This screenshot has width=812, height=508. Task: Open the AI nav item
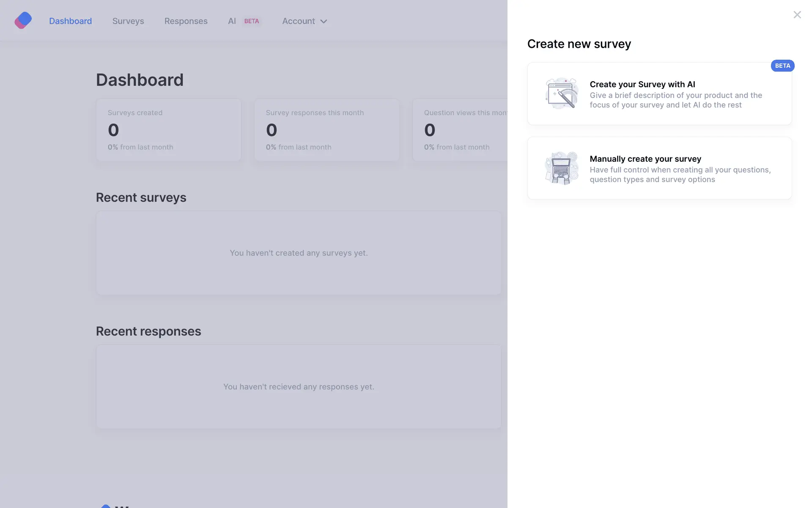pos(232,21)
